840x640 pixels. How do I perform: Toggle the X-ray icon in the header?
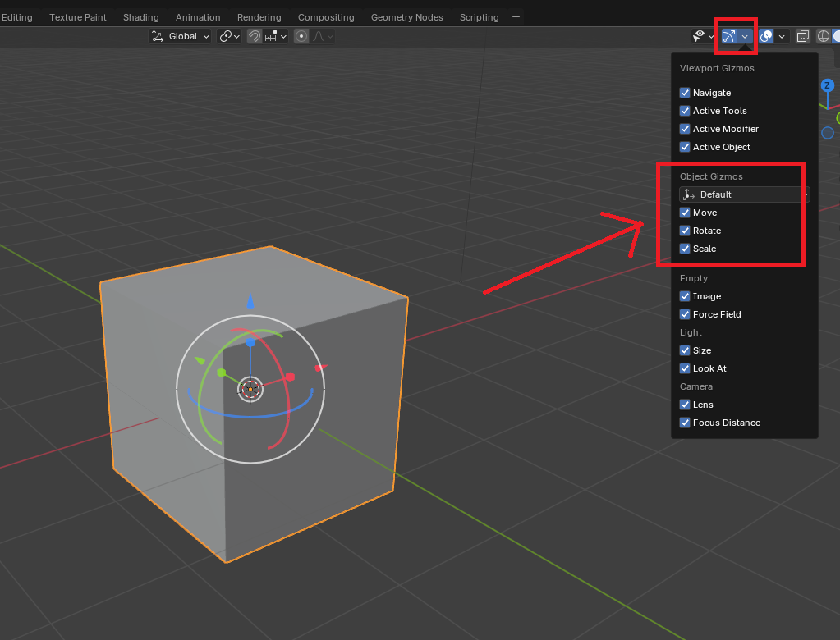point(802,36)
